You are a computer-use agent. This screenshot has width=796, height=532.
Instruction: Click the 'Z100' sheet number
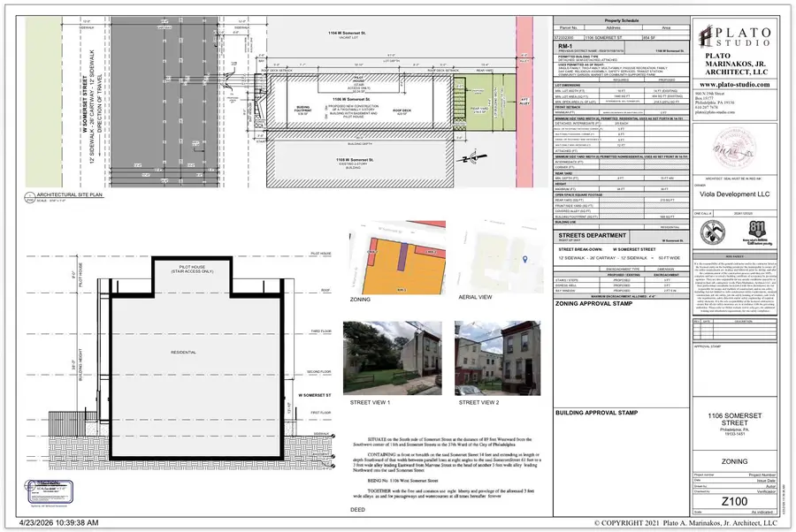pyautogui.click(x=735, y=502)
